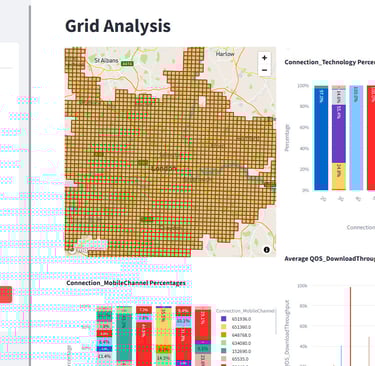The width and height of the screenshot is (375, 366).
Task: Toggle the 648768.0 channel legend entry
Action: [237, 335]
